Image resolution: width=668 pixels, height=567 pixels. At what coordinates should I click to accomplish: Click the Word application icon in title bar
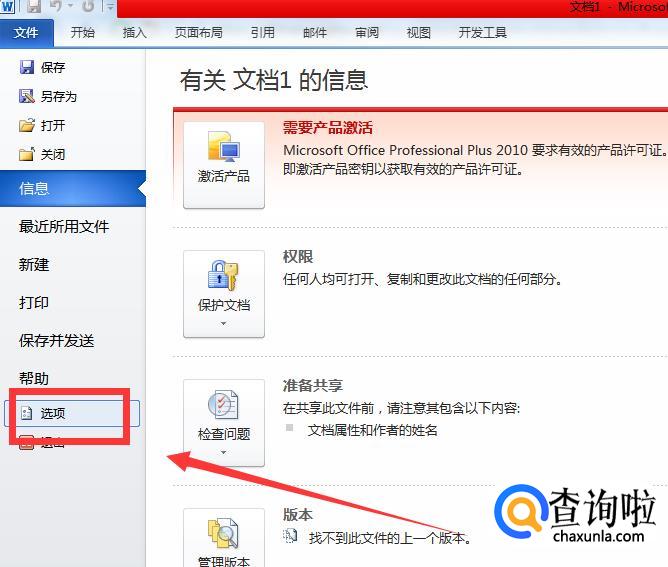tap(7, 6)
